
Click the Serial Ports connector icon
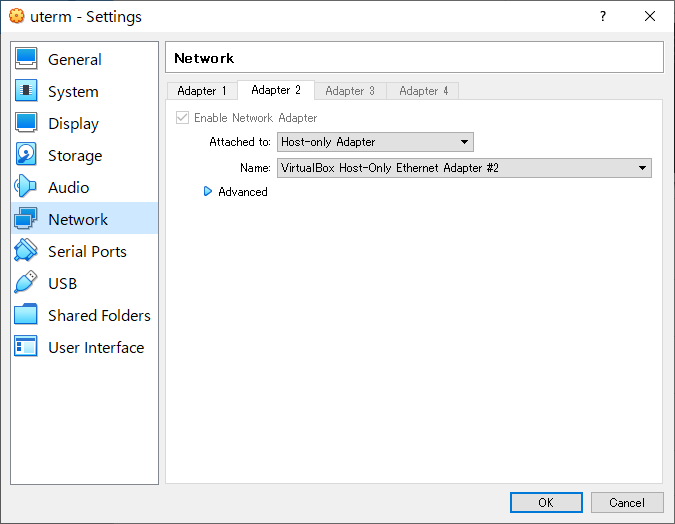[26, 250]
